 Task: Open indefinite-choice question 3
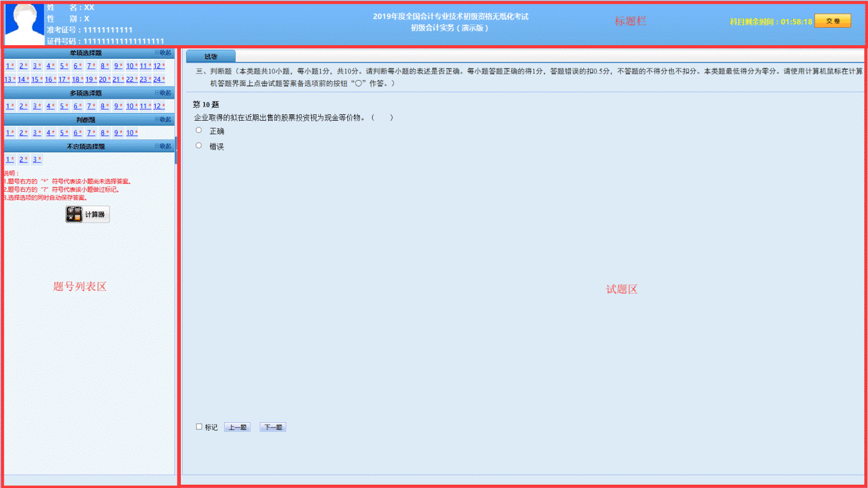coord(36,159)
